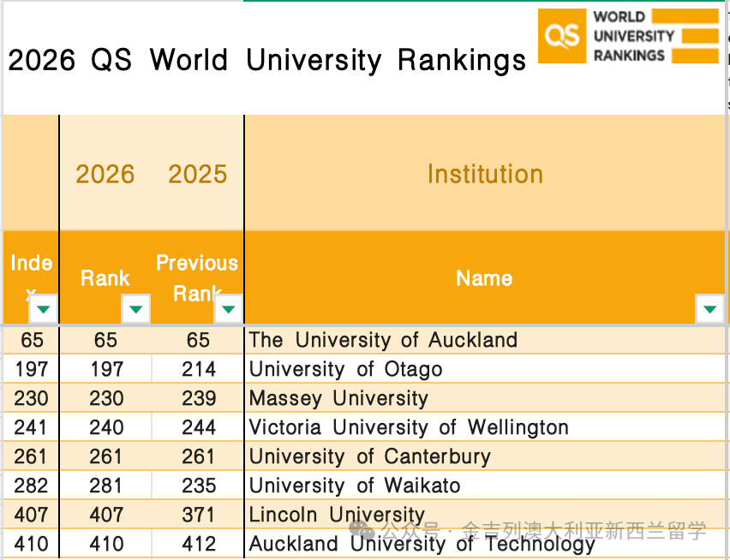Click Previous Rank 261 in Canterbury row
730x560 pixels.
[198, 456]
